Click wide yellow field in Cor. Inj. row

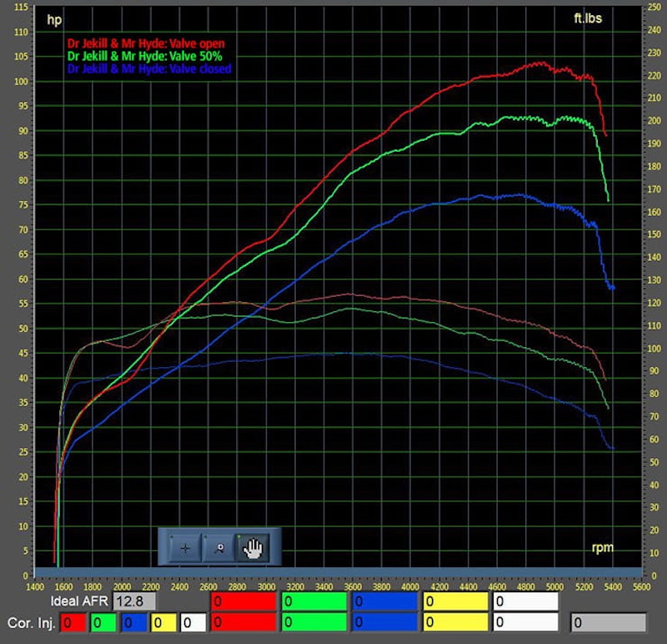pyautogui.click(x=455, y=621)
